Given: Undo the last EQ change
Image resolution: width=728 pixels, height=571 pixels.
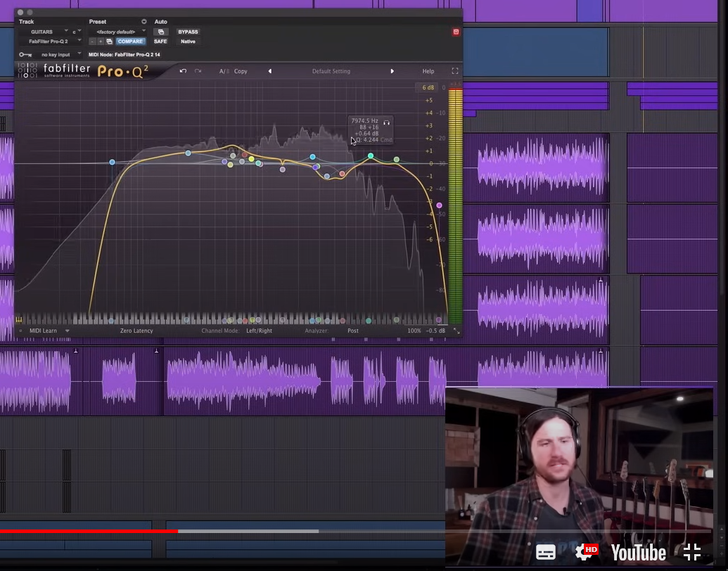Looking at the screenshot, I should (x=183, y=71).
